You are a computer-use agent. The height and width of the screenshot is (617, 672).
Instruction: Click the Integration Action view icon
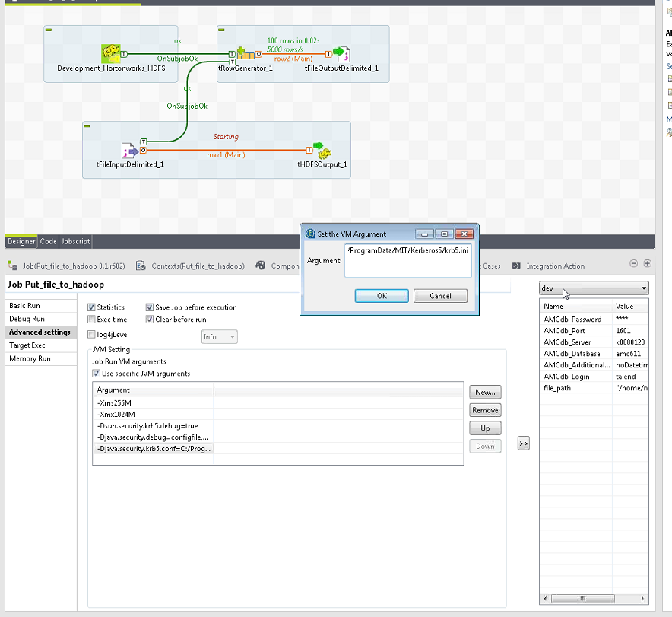click(517, 266)
